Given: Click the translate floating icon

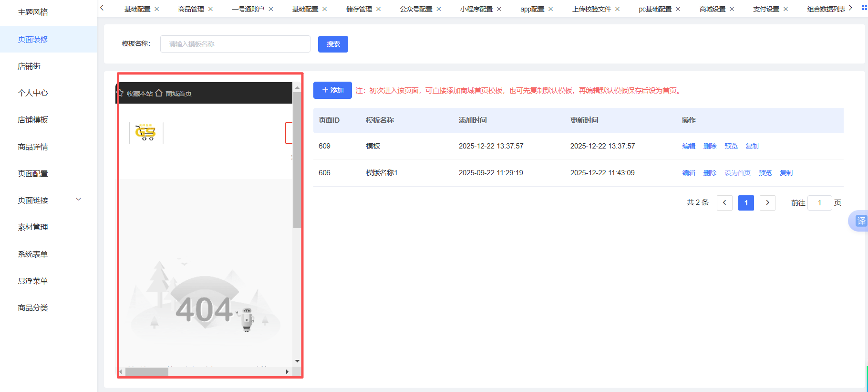Looking at the screenshot, I should [860, 221].
